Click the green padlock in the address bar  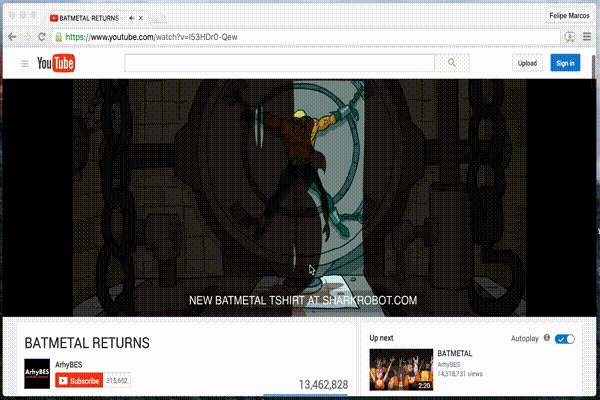pyautogui.click(x=59, y=37)
